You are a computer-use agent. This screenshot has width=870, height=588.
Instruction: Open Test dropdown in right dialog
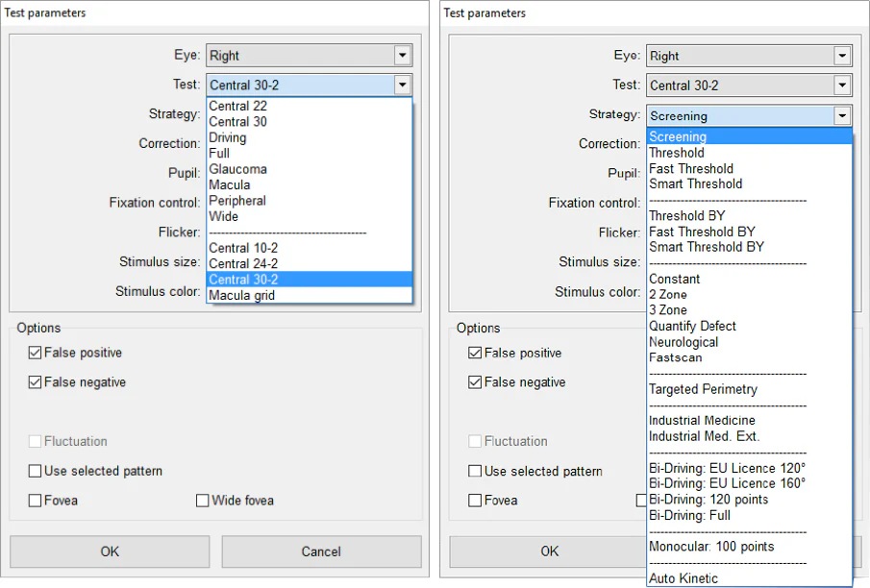pyautogui.click(x=749, y=86)
